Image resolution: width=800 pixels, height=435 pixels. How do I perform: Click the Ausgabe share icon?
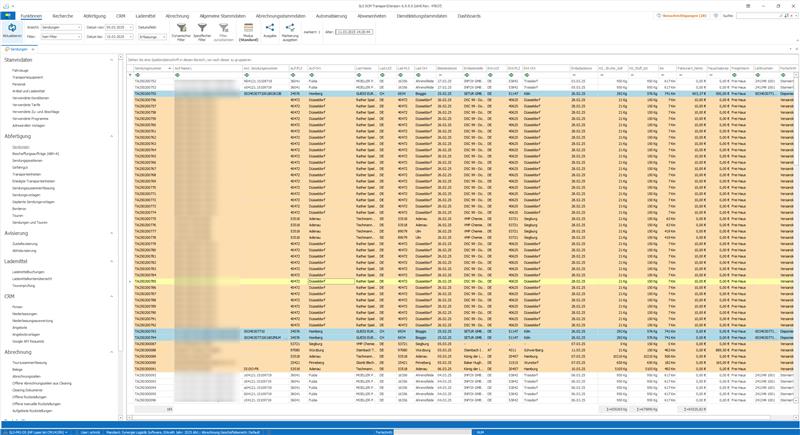[269, 29]
